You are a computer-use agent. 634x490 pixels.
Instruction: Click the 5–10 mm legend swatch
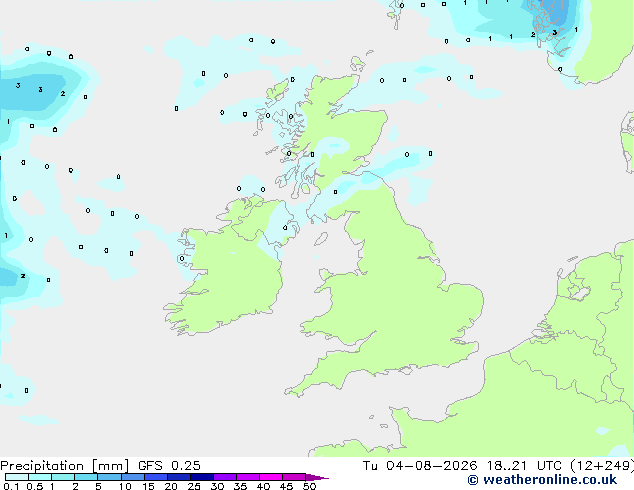[109, 477]
